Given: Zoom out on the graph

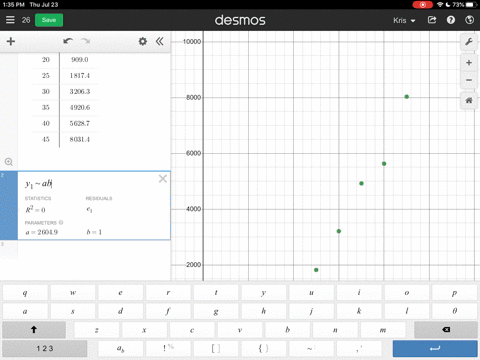Looking at the screenshot, I should coord(469,80).
